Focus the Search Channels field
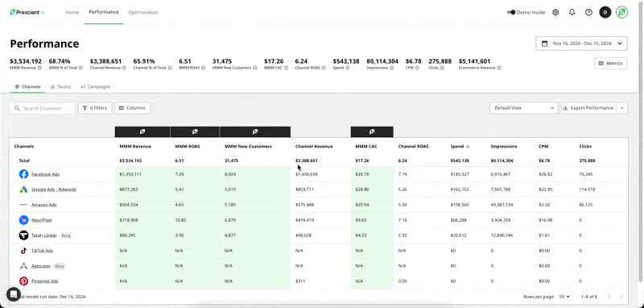The image size is (644, 308). point(43,108)
